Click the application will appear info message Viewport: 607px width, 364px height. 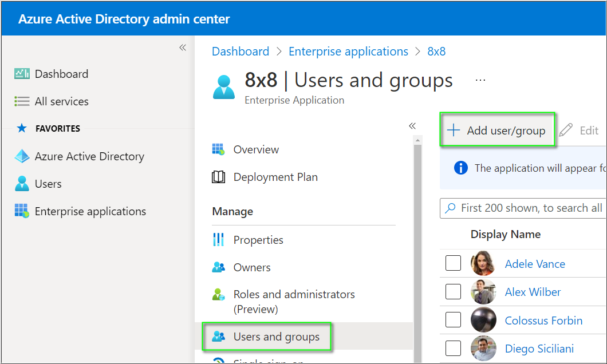pyautogui.click(x=541, y=168)
